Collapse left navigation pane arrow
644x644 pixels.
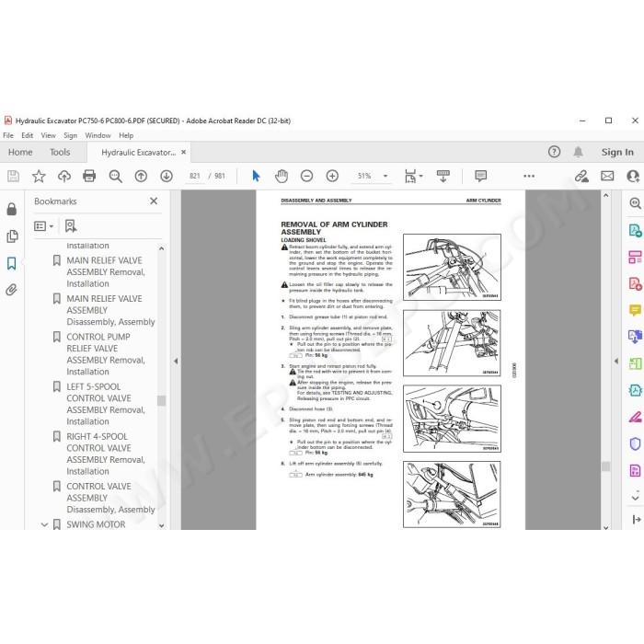176,361
